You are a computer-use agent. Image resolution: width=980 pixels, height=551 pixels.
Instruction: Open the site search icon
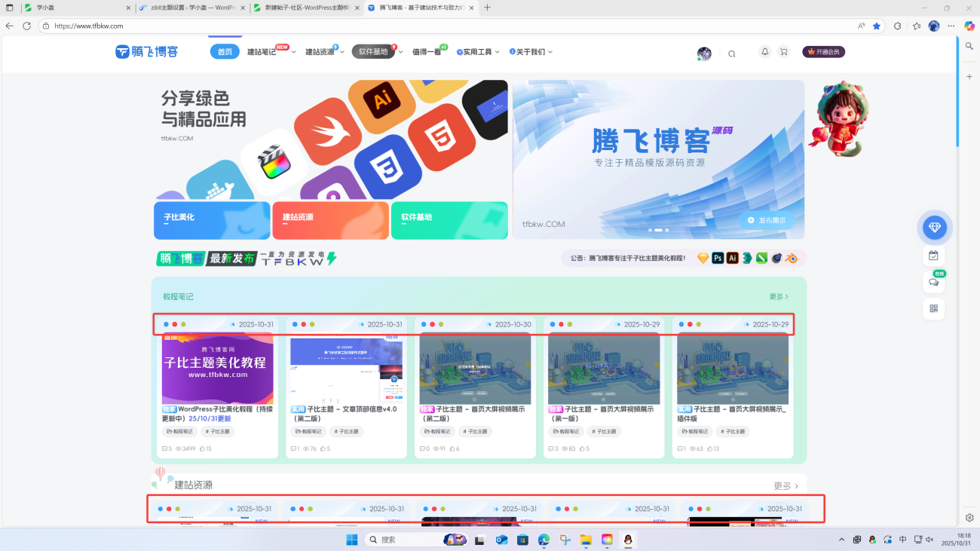[x=731, y=53]
